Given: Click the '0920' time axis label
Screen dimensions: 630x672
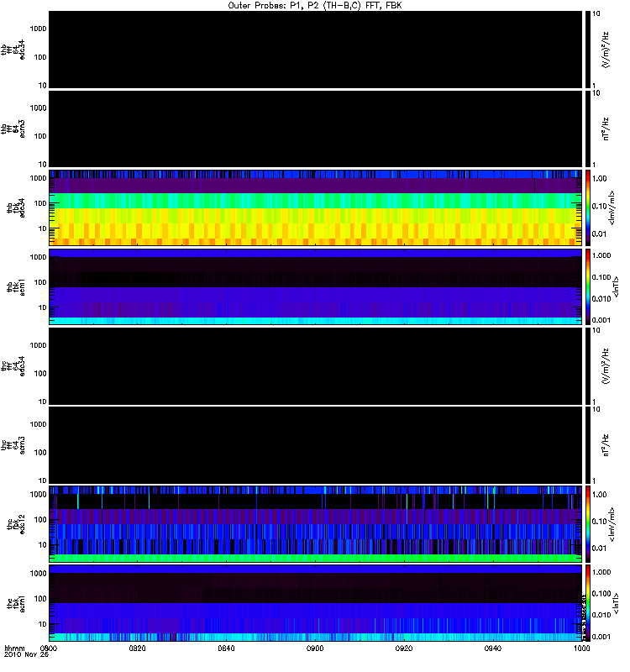Looking at the screenshot, I should tap(404, 648).
